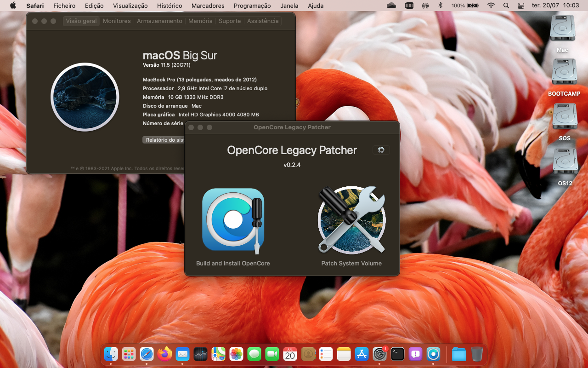This screenshot has width=588, height=368.
Task: Switch to the Monitores tab
Action: click(x=117, y=21)
